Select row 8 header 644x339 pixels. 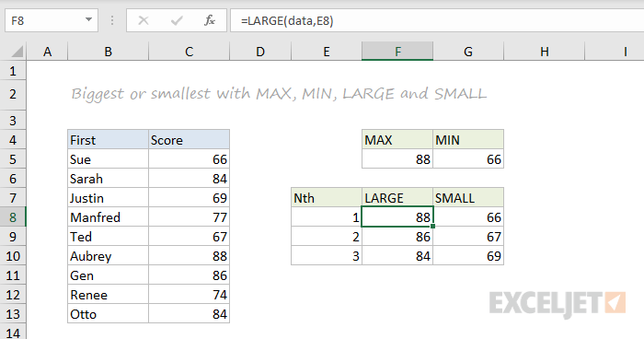click(13, 217)
